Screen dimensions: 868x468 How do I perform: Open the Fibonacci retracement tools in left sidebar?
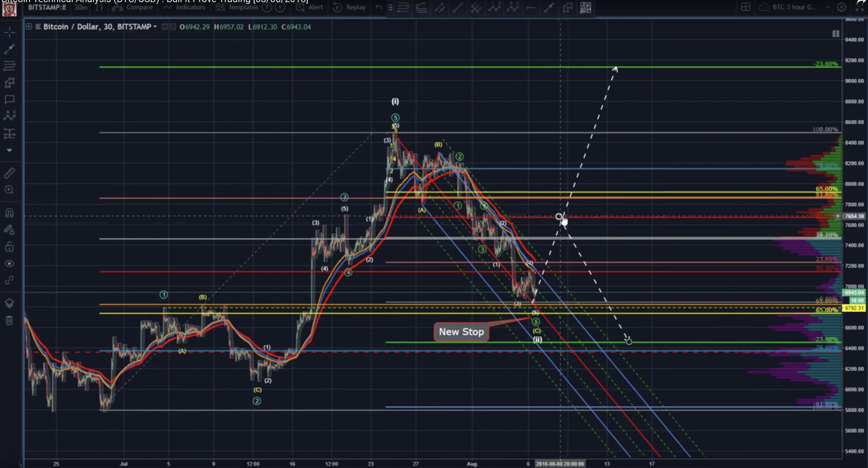coord(9,66)
